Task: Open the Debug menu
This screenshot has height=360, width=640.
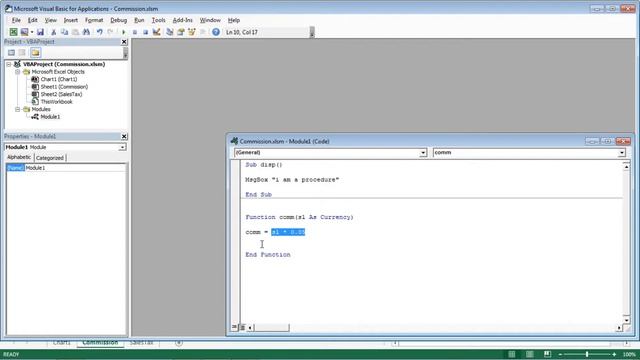Action: coord(118,20)
